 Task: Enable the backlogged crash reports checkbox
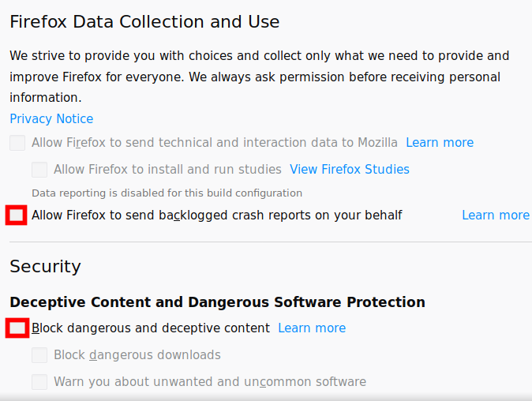[17, 215]
